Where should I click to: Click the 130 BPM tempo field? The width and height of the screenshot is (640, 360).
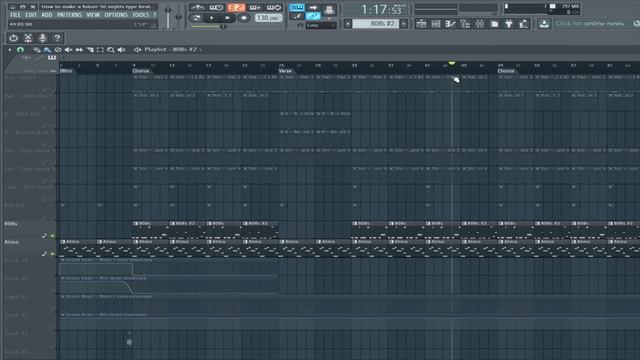(268, 18)
